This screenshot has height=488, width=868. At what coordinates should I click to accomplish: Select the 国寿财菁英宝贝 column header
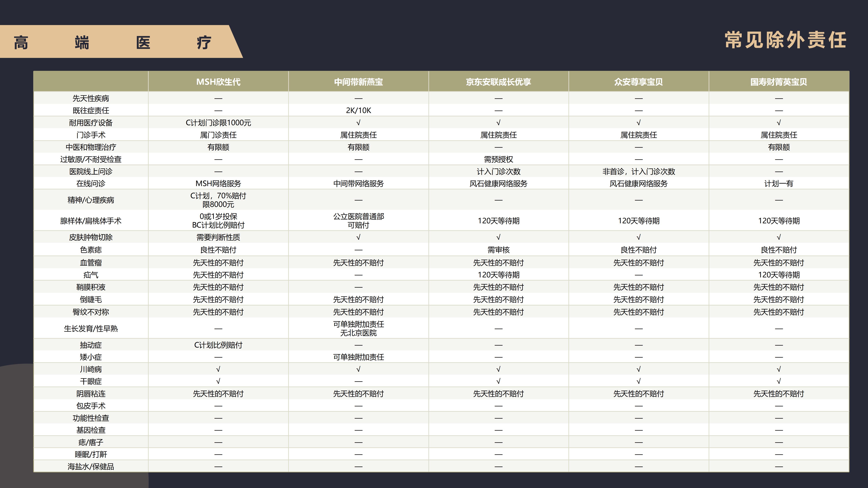tap(779, 82)
